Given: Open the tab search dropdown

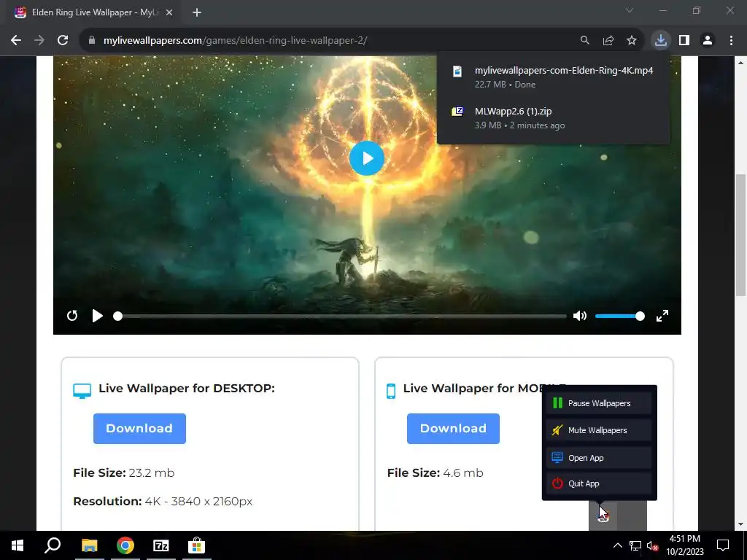Looking at the screenshot, I should (x=630, y=10).
